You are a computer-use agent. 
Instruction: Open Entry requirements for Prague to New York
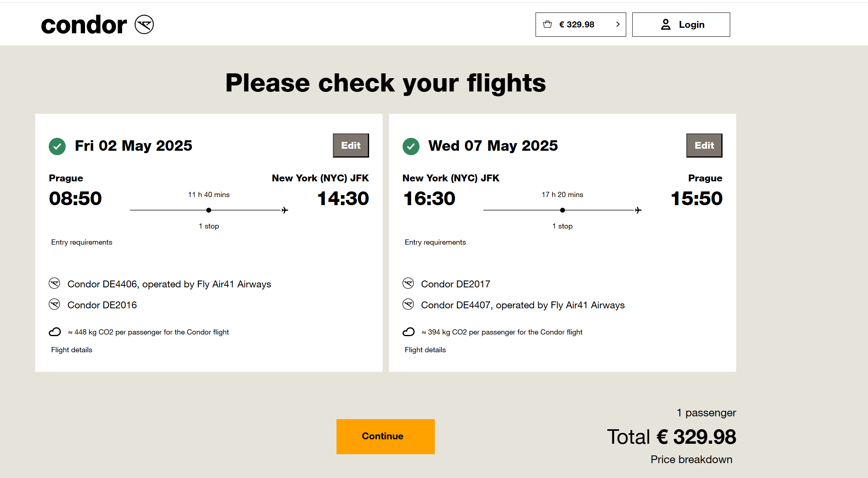(x=82, y=242)
